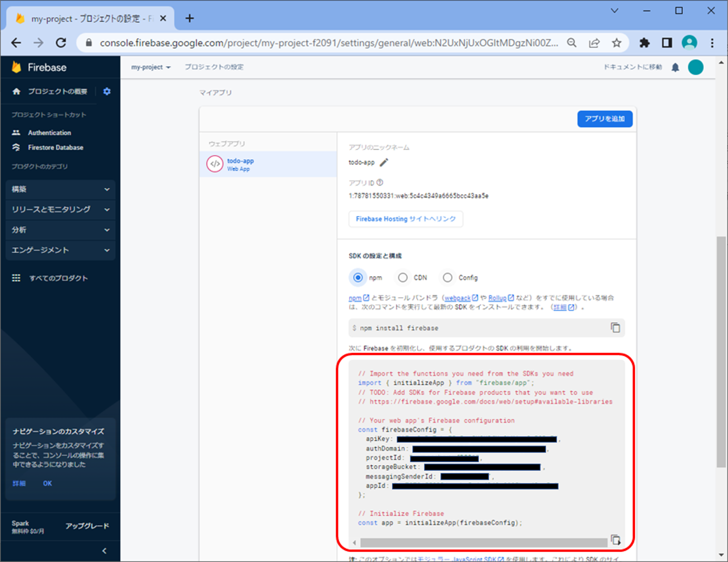Click 詳細 in the navigation customize card

[19, 483]
